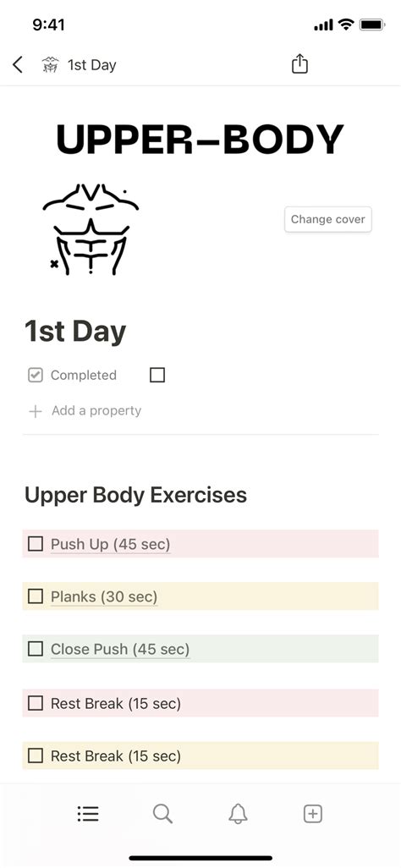Image resolution: width=401 pixels, height=868 pixels.
Task: Check the Close Push (45 sec) box
Action: [36, 649]
